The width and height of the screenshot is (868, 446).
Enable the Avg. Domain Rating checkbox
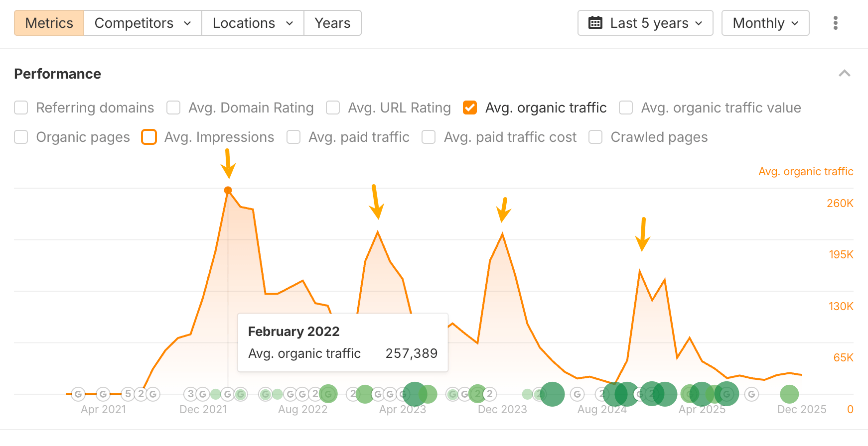coord(173,108)
